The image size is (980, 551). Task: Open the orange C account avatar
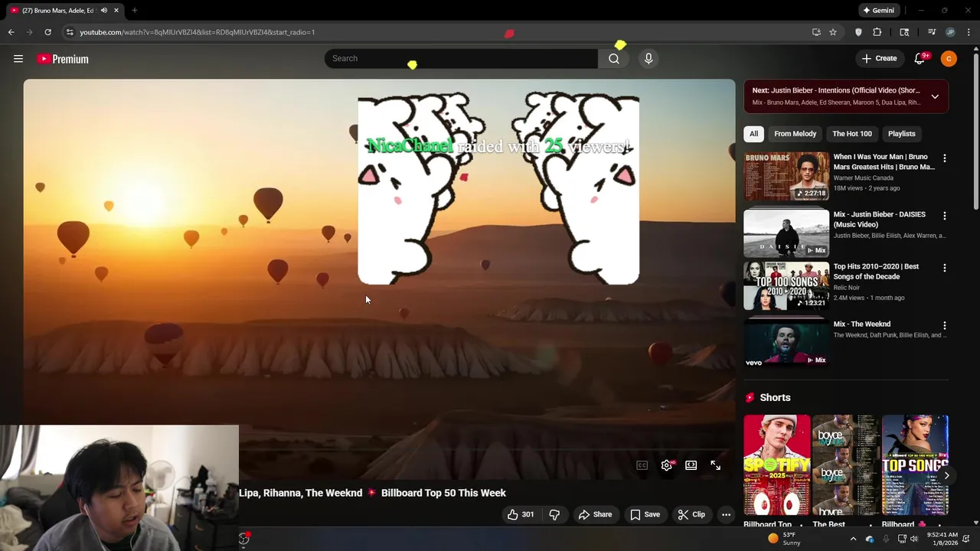click(x=949, y=58)
